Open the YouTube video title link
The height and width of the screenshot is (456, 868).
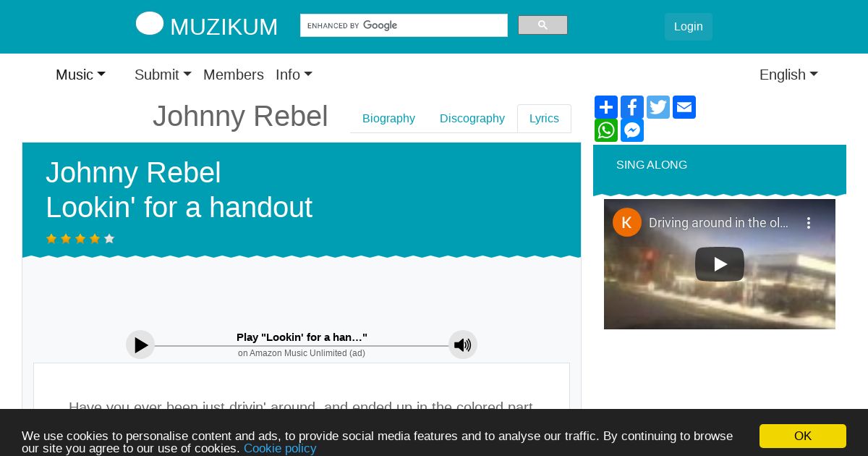coord(718,223)
